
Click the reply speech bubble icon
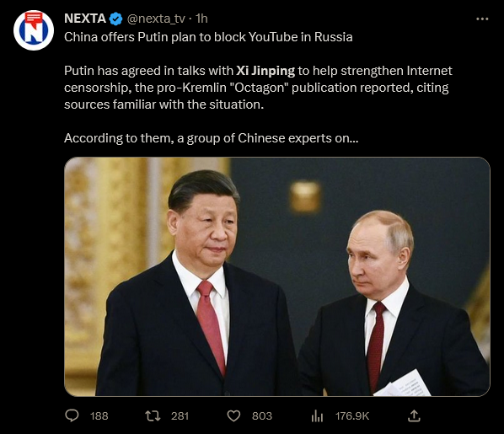(x=72, y=415)
